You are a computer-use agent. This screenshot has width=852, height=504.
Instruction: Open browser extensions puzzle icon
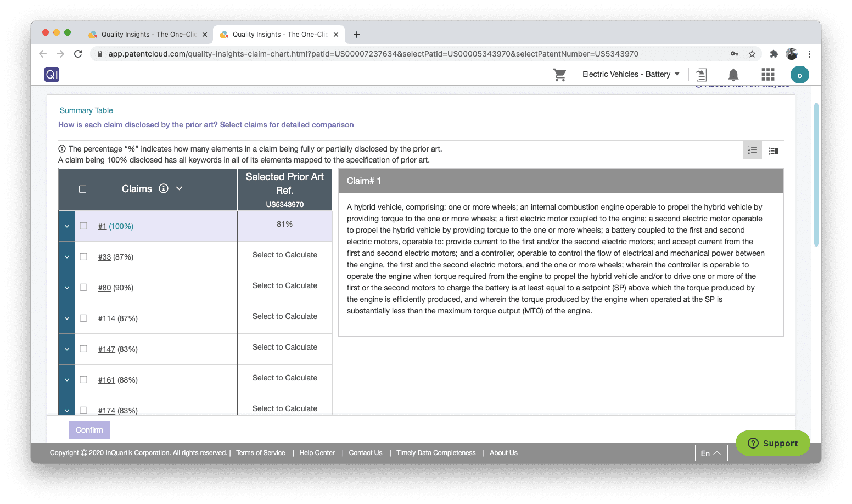(x=774, y=54)
